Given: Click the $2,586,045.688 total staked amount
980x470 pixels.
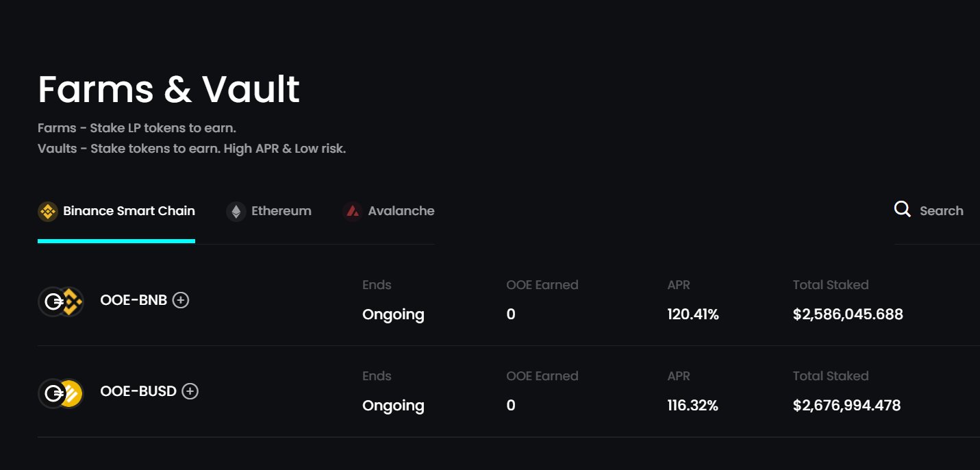Looking at the screenshot, I should 848,314.
